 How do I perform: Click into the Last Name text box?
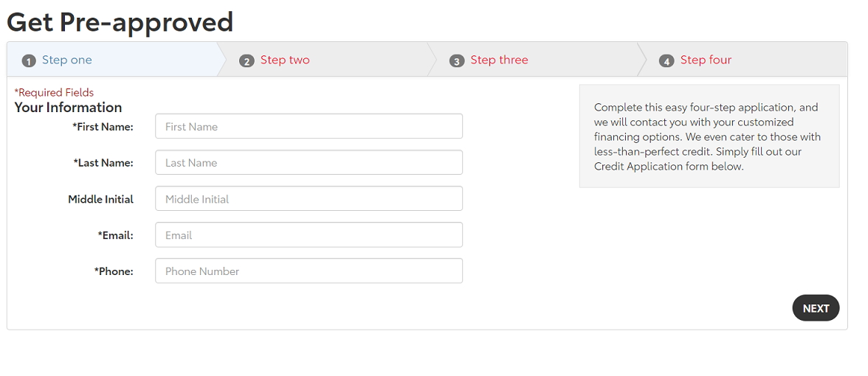click(x=309, y=163)
